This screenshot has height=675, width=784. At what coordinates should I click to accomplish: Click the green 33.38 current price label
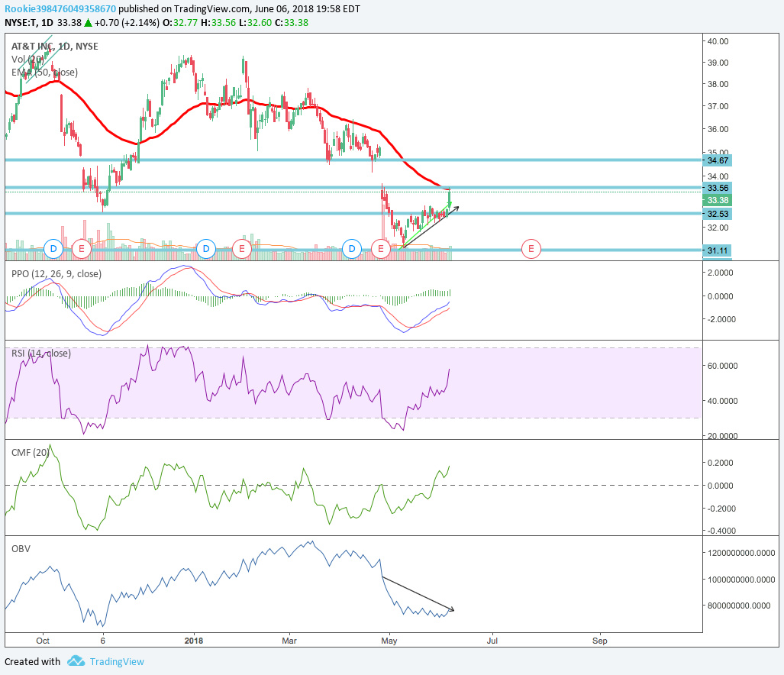[x=718, y=200]
